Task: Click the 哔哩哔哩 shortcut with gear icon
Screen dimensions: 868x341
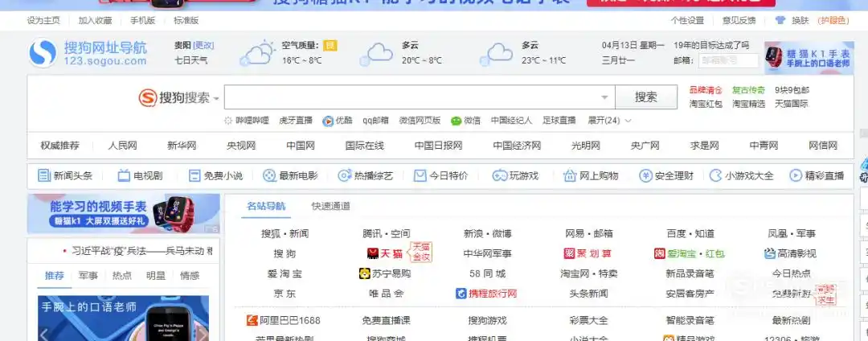Action: pyautogui.click(x=247, y=121)
